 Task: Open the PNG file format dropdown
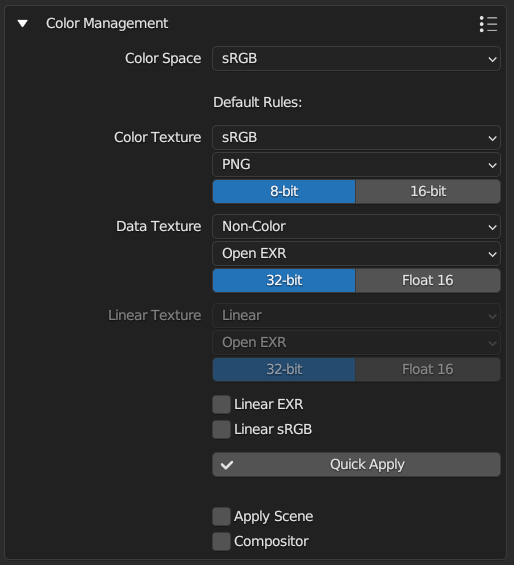tap(356, 164)
